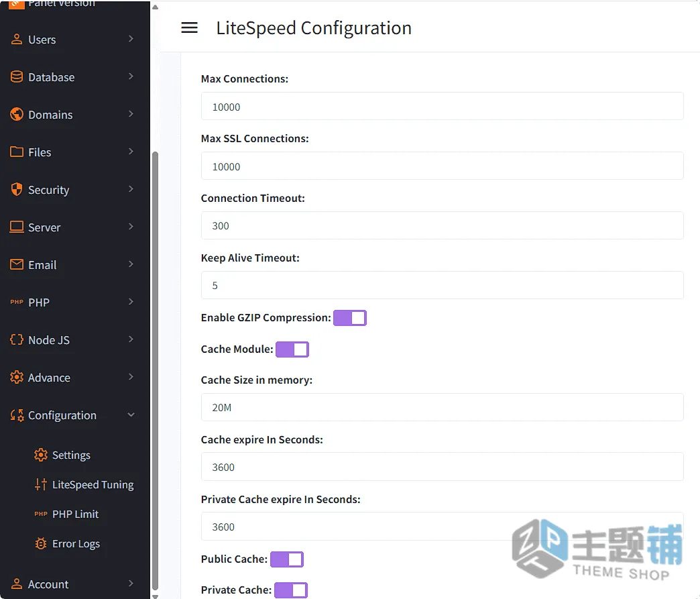Click the PHP Limit badge icon
The height and width of the screenshot is (599, 700).
pyautogui.click(x=41, y=514)
